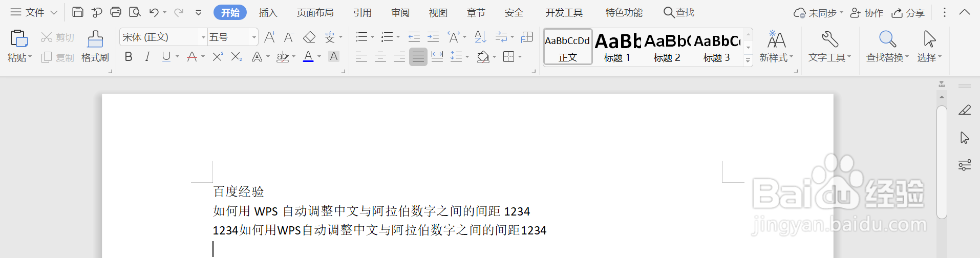
Task: Increase font size icon
Action: pos(270,37)
